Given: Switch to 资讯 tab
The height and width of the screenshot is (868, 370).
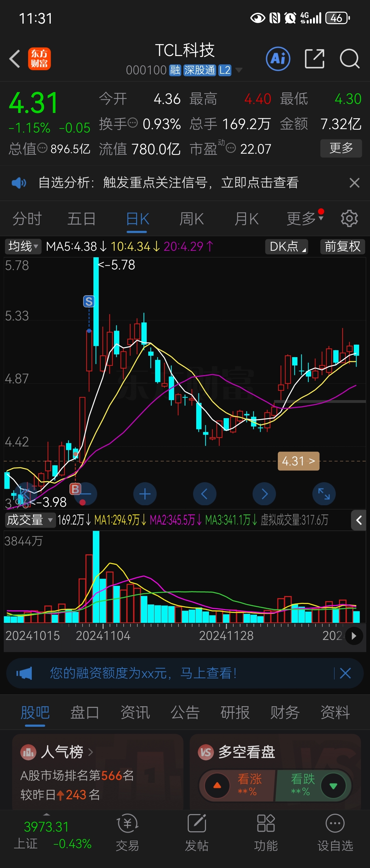Looking at the screenshot, I should [135, 712].
